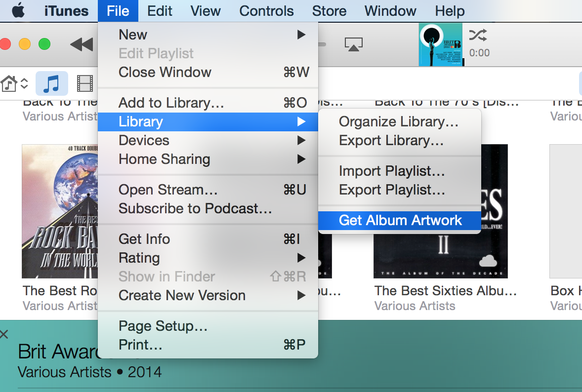Click the now playing album artwork thumbnail
This screenshot has height=392, width=582.
click(x=440, y=44)
